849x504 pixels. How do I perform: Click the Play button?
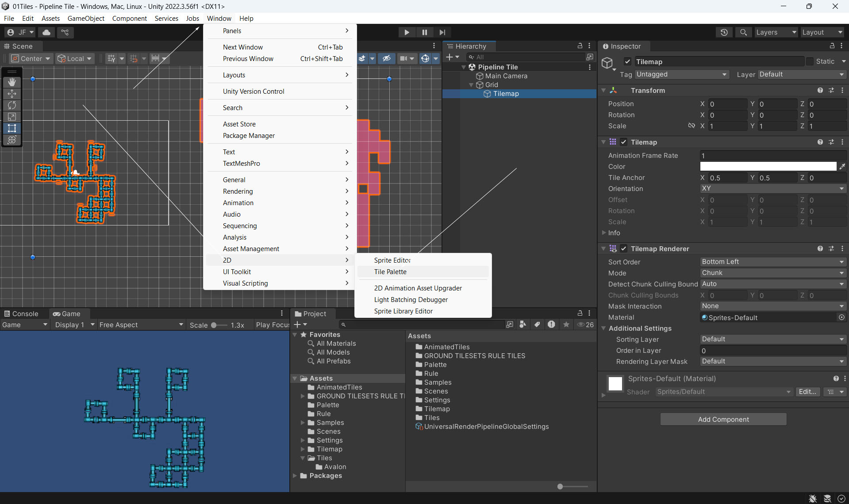(407, 32)
